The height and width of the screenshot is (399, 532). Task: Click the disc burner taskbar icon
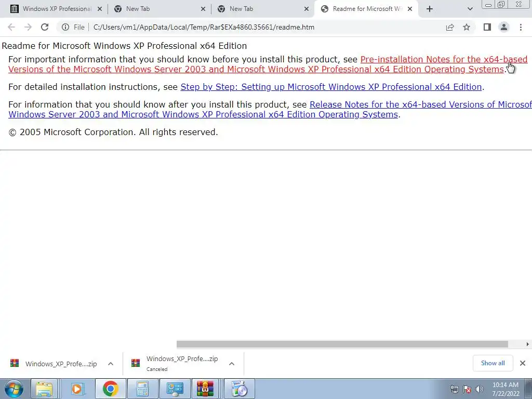pyautogui.click(x=240, y=389)
